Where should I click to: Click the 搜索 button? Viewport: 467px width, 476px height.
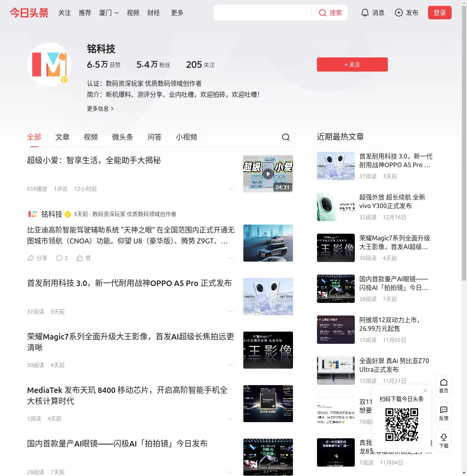point(330,13)
